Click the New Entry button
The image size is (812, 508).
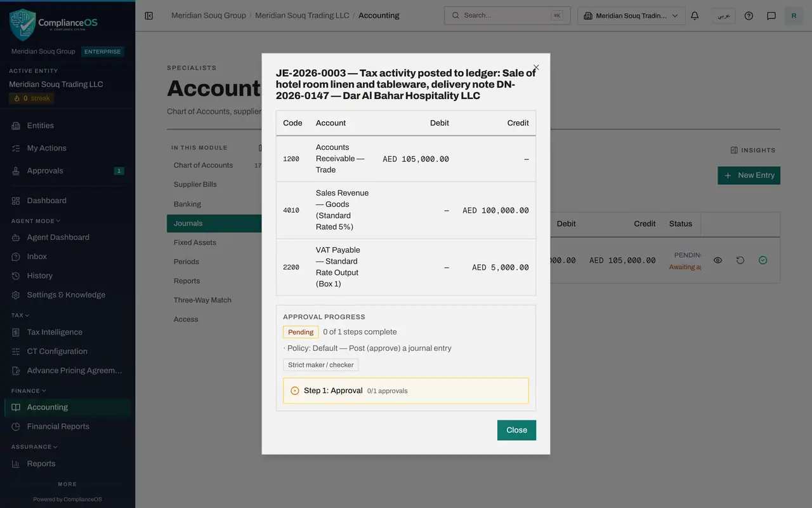point(749,175)
